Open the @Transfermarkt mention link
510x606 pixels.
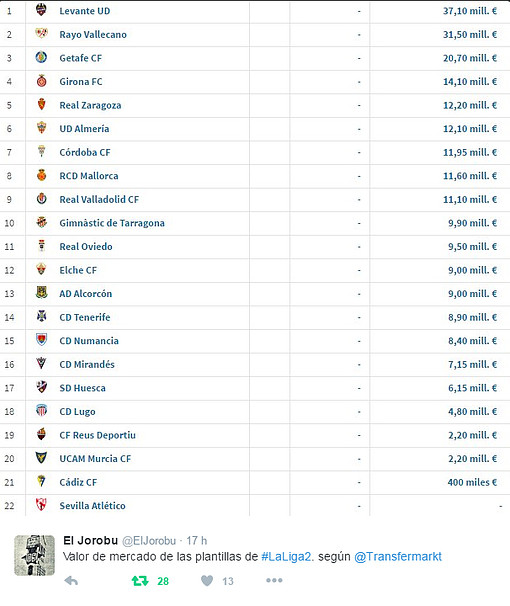[x=398, y=557]
